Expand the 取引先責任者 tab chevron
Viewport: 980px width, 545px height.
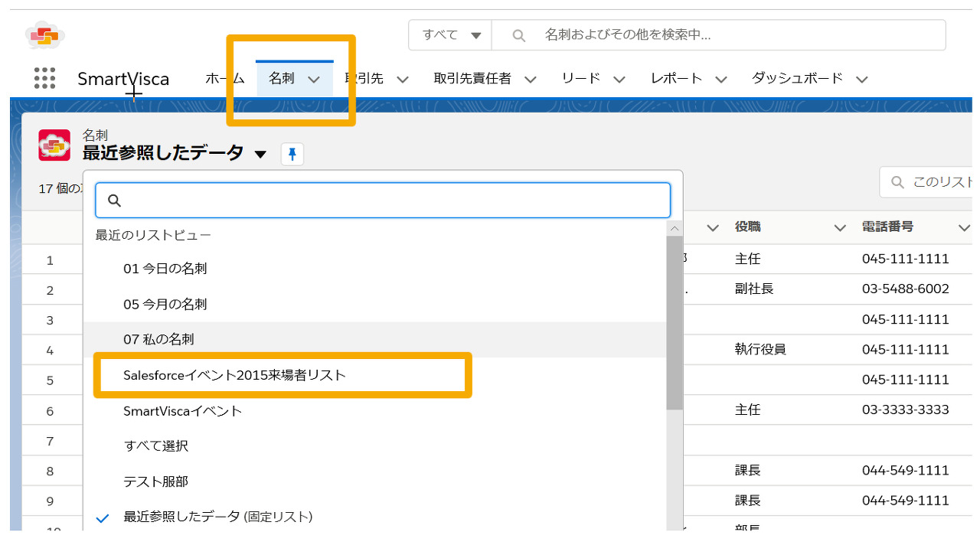[531, 79]
